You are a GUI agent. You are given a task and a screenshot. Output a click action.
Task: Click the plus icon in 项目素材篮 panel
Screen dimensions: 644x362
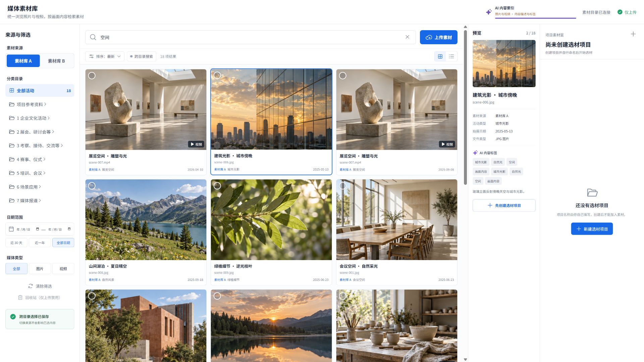pyautogui.click(x=633, y=34)
